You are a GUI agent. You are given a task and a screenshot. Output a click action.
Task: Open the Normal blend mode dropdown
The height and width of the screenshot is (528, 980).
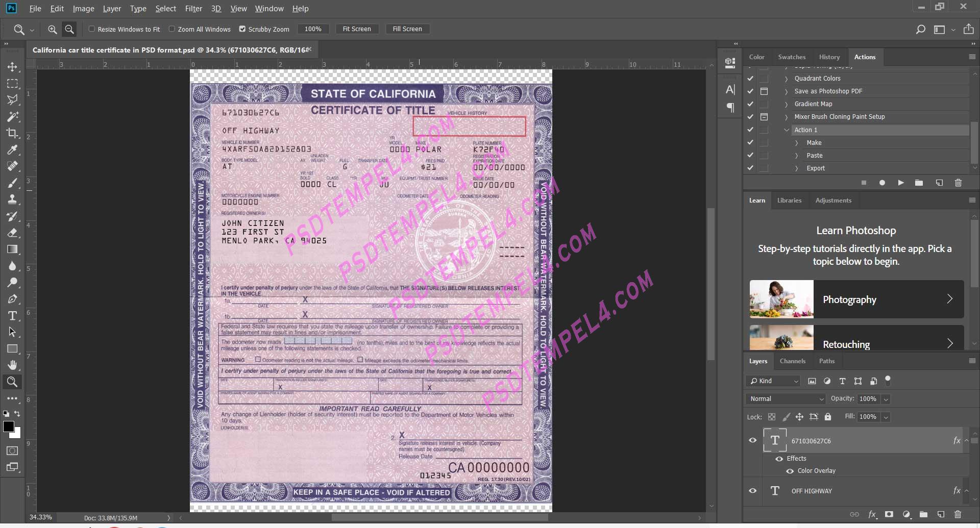click(x=786, y=399)
